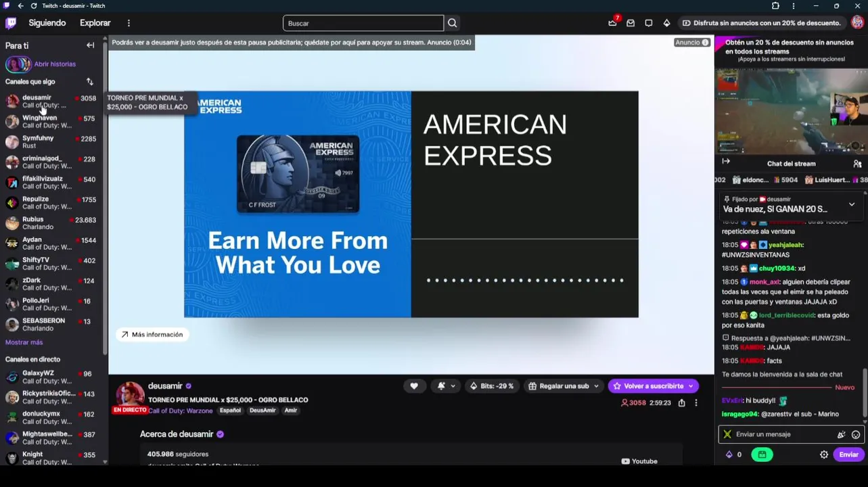Share the stream via share icon
The height and width of the screenshot is (487, 868).
[681, 403]
